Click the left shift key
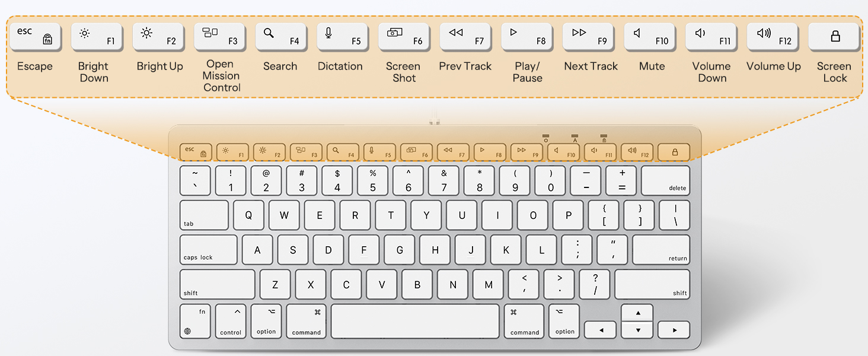Screen dimensions: 868x356 (218, 285)
